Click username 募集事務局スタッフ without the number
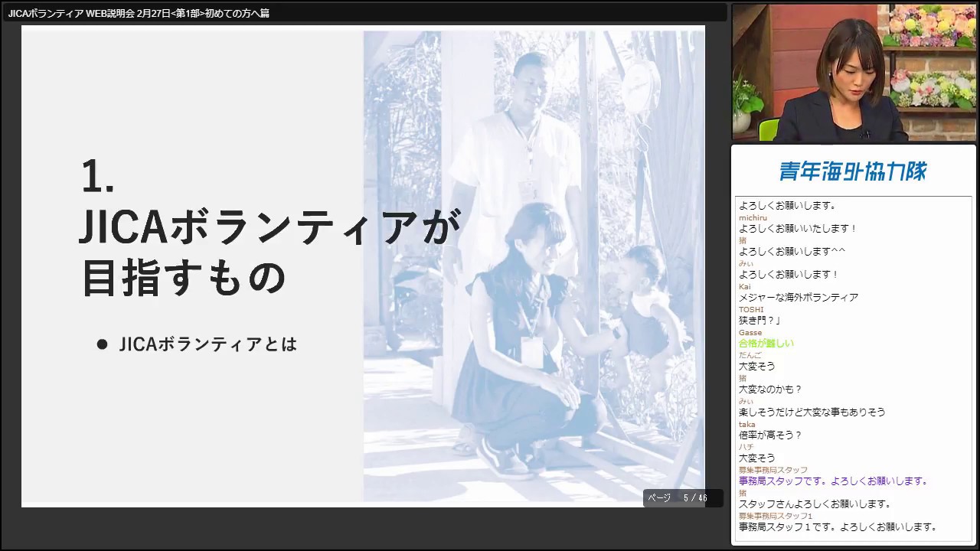Image resolution: width=980 pixels, height=551 pixels. (773, 470)
